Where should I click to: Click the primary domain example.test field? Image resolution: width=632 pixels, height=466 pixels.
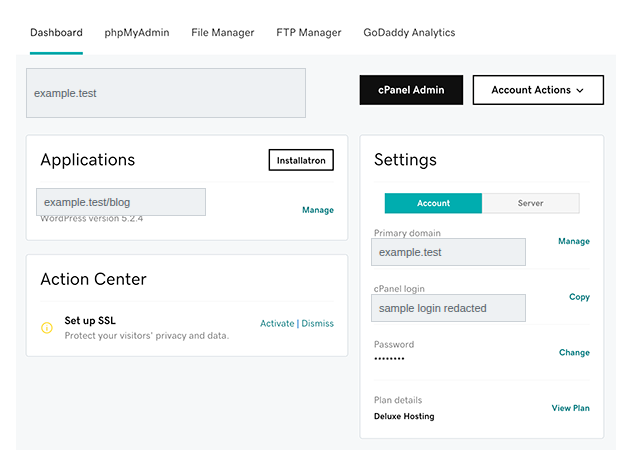(448, 252)
